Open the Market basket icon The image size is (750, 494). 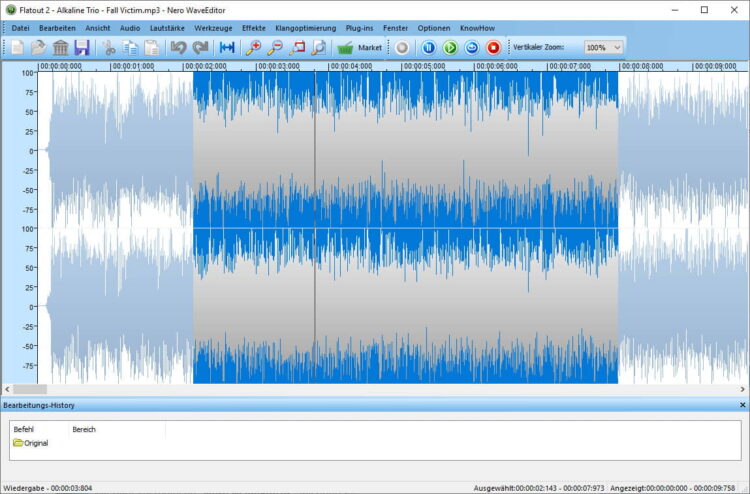tap(345, 48)
